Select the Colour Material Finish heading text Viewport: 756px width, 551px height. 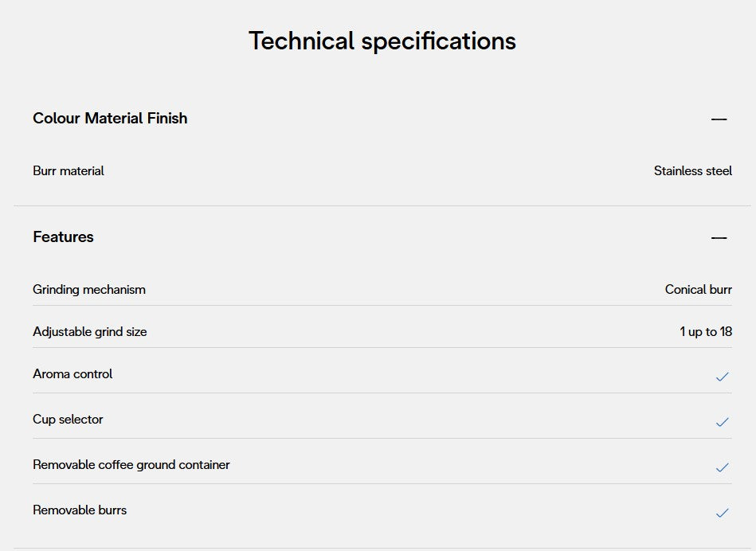click(110, 119)
